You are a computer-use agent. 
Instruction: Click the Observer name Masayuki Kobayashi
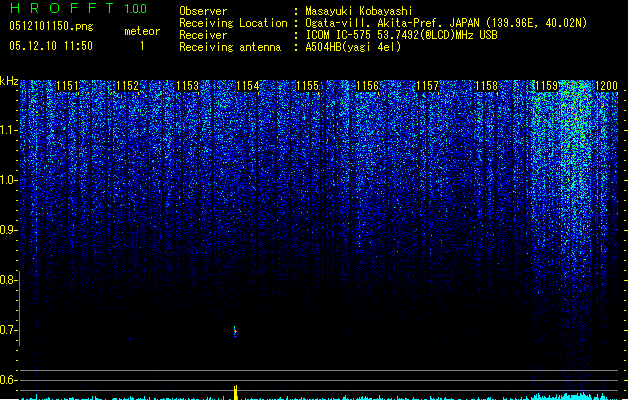(359, 11)
